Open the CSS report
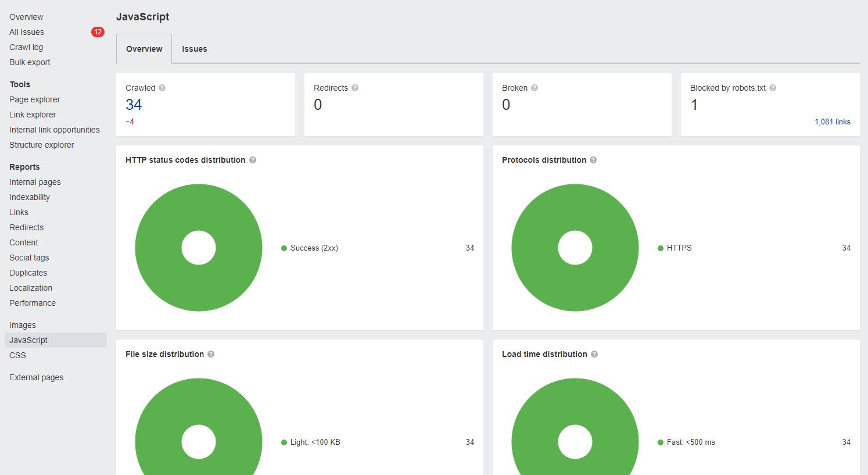 click(x=17, y=355)
